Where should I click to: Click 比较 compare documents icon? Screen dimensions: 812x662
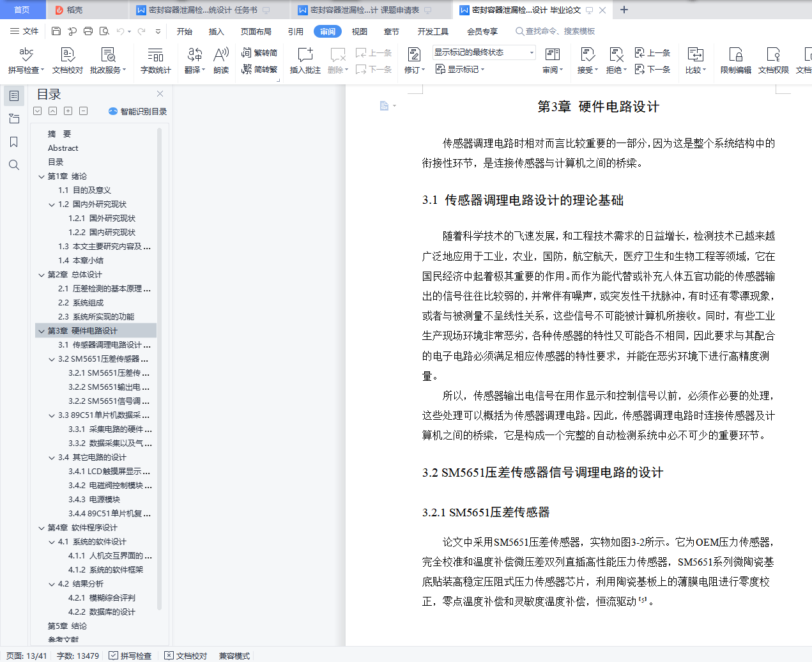coord(695,55)
